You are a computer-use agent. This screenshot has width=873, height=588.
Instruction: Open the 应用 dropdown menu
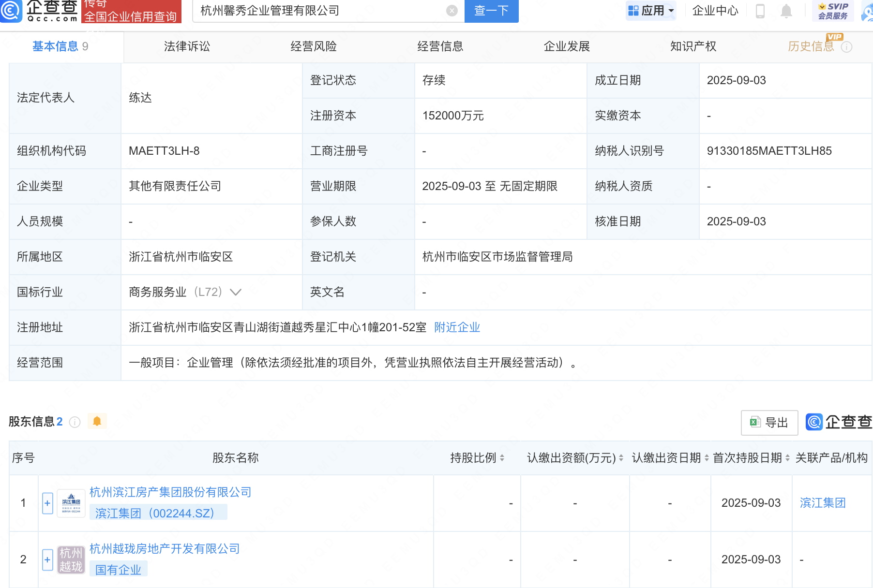[x=650, y=11]
